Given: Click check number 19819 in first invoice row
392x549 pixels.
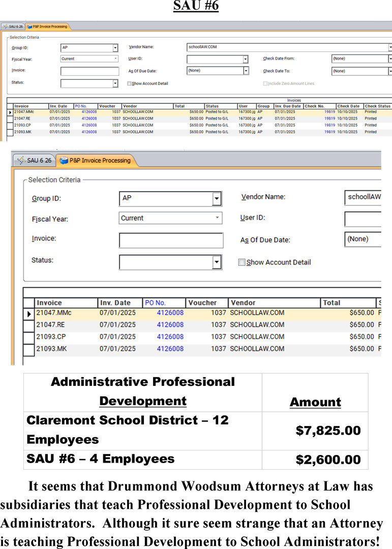Looking at the screenshot, I should [x=329, y=111].
